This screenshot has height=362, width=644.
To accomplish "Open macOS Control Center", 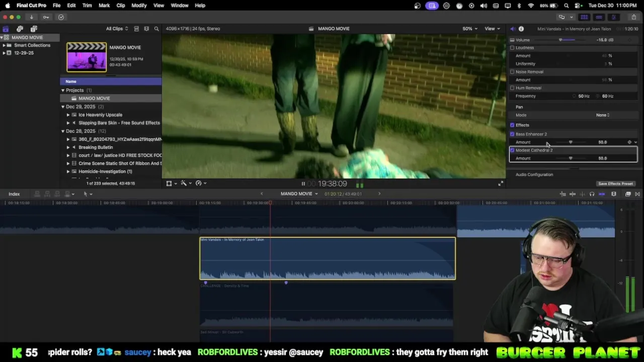I will coord(577,6).
